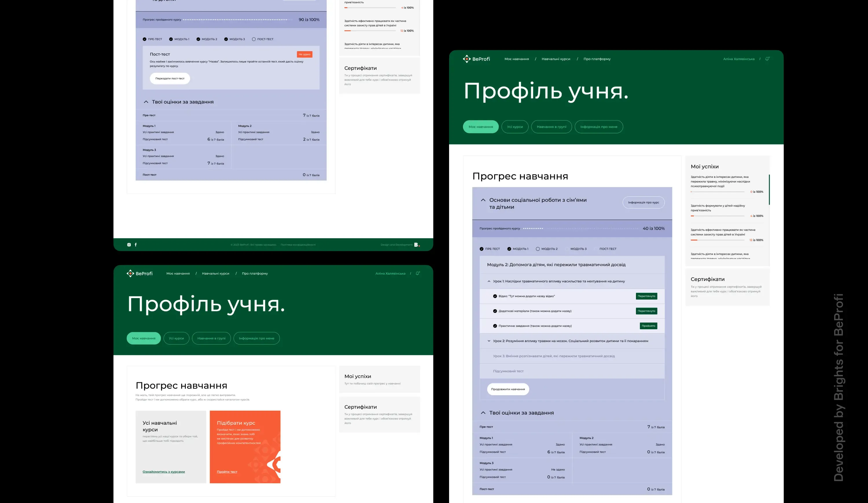Expand 'Урок 2: Розуміння впливу травми на мозок'

[x=489, y=341]
